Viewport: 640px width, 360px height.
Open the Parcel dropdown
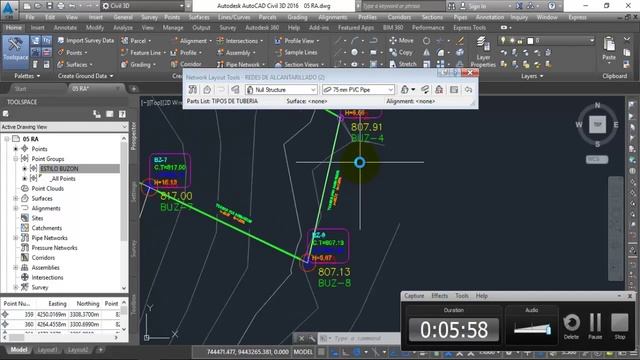point(136,41)
